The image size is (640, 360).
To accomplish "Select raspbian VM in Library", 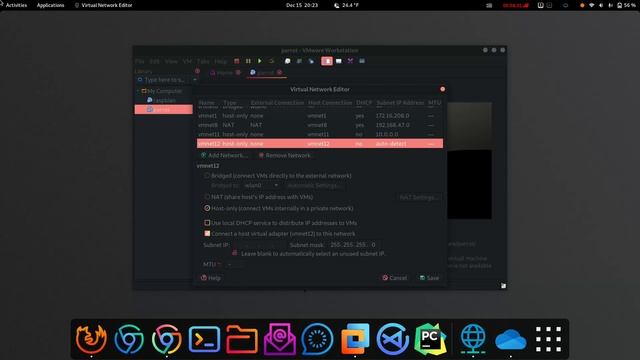I will (x=164, y=100).
